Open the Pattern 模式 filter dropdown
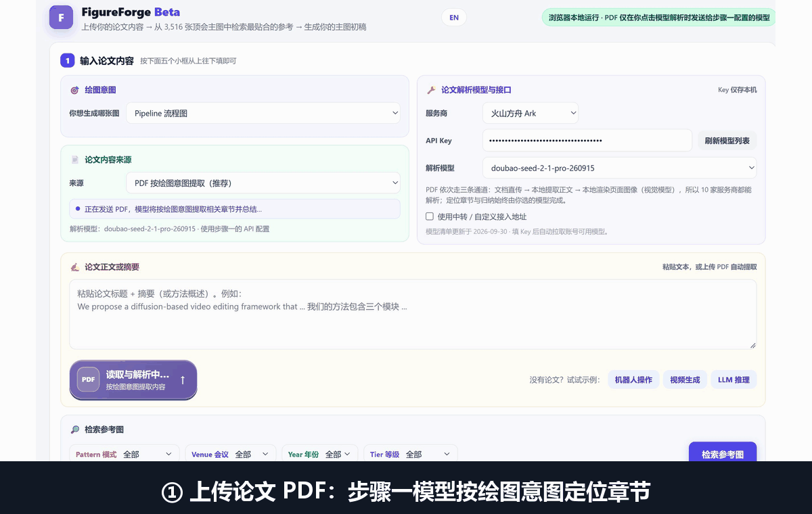This screenshot has height=514, width=812. tap(124, 454)
